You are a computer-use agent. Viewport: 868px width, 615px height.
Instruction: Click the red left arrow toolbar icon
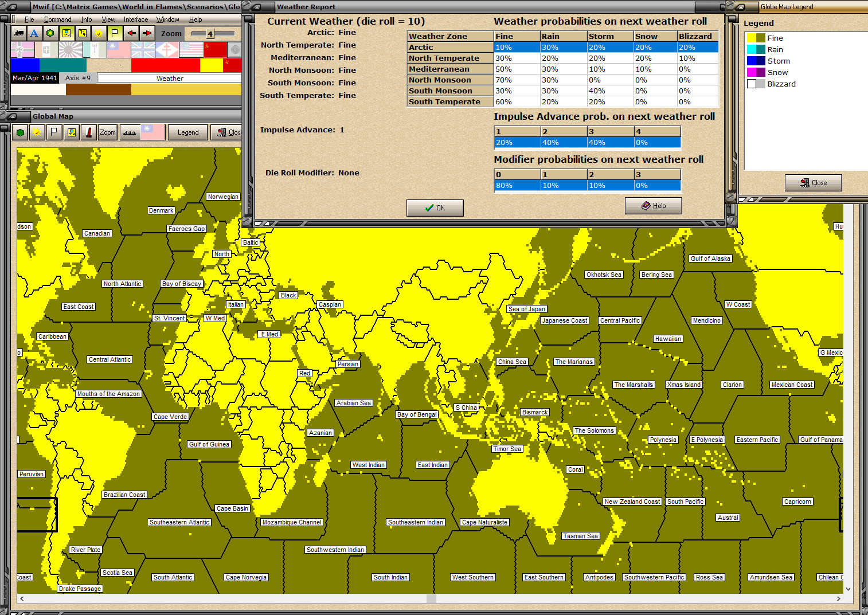click(131, 33)
